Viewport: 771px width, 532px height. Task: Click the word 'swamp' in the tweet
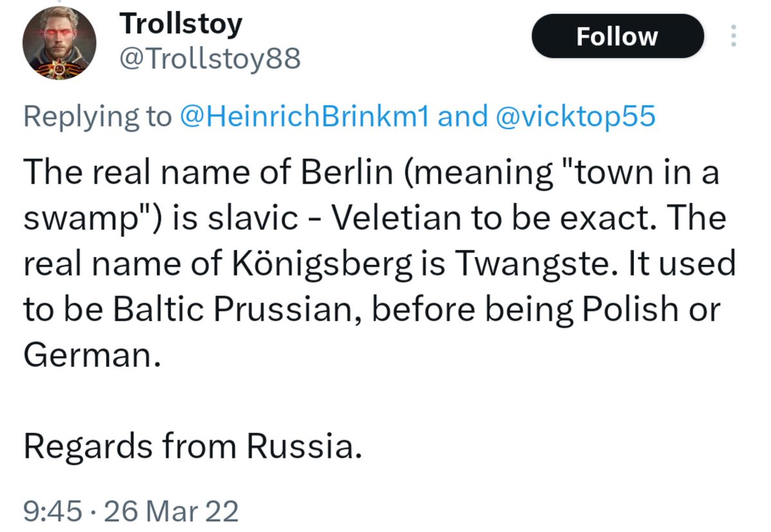82,219
